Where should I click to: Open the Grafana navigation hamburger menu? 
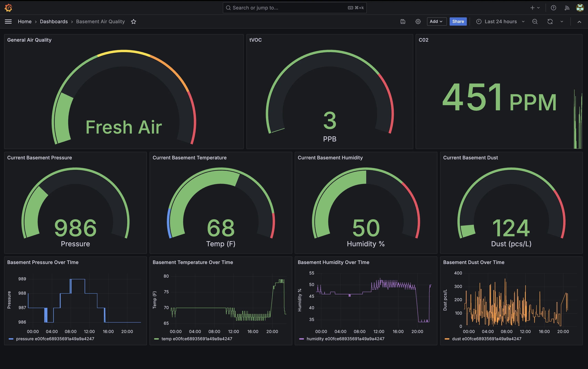[8, 22]
